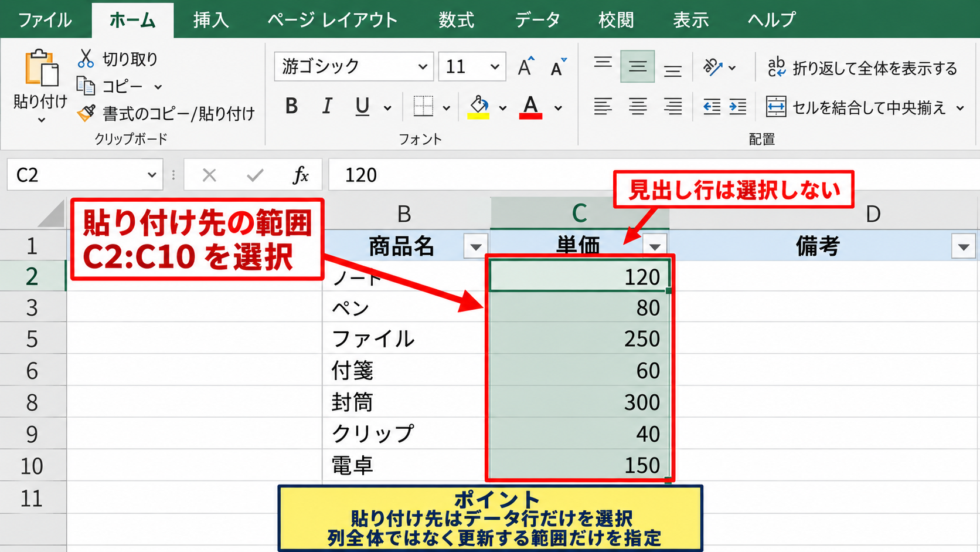Apply red font color A

tap(530, 107)
